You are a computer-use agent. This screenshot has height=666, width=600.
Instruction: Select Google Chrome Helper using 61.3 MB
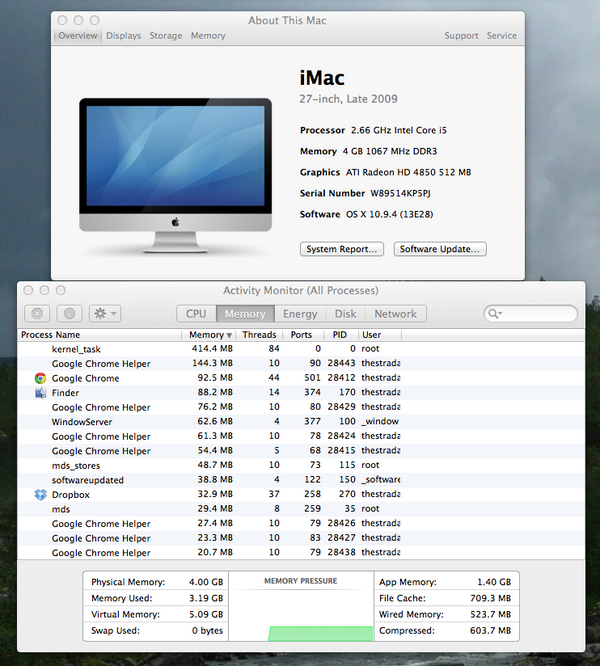[x=301, y=436]
